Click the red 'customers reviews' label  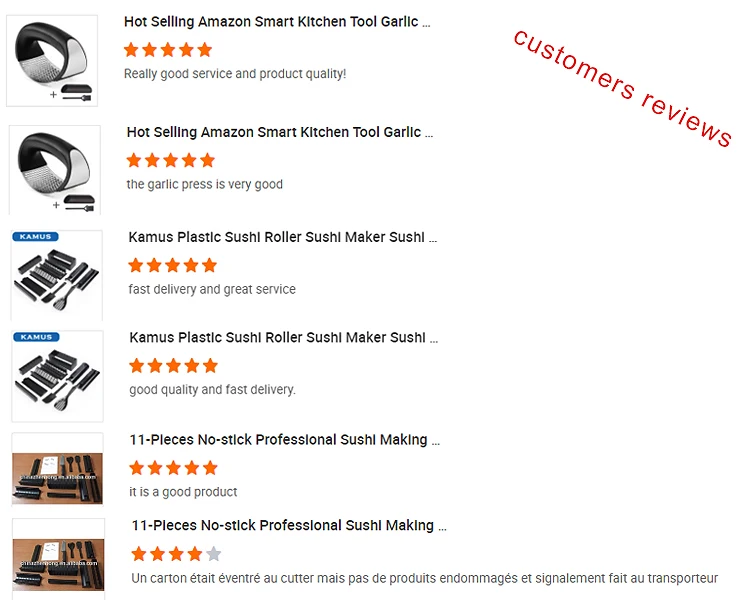(x=622, y=88)
